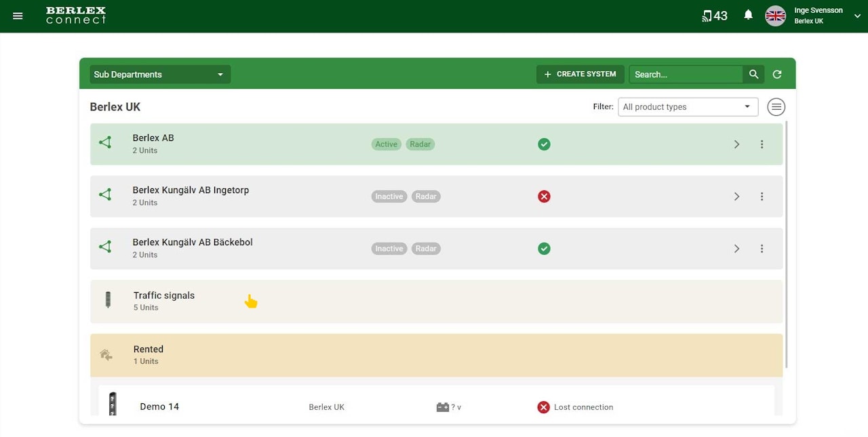The width and height of the screenshot is (868, 437).
Task: Expand the Inge Svensson user menu chevron
Action: coord(857,16)
